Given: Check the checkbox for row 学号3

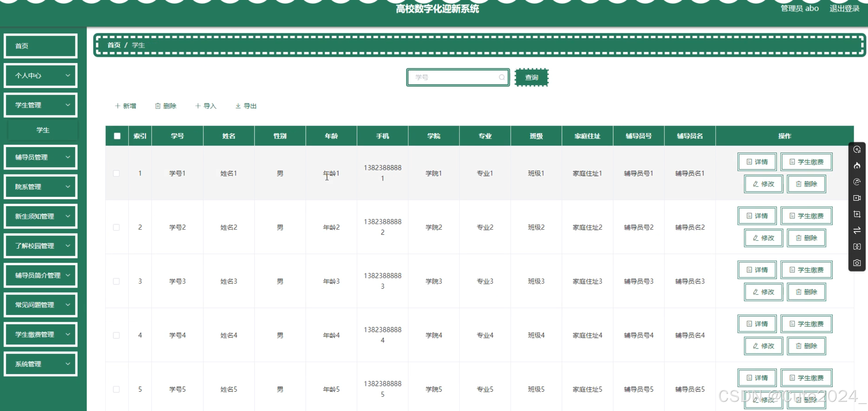Looking at the screenshot, I should coord(116,281).
